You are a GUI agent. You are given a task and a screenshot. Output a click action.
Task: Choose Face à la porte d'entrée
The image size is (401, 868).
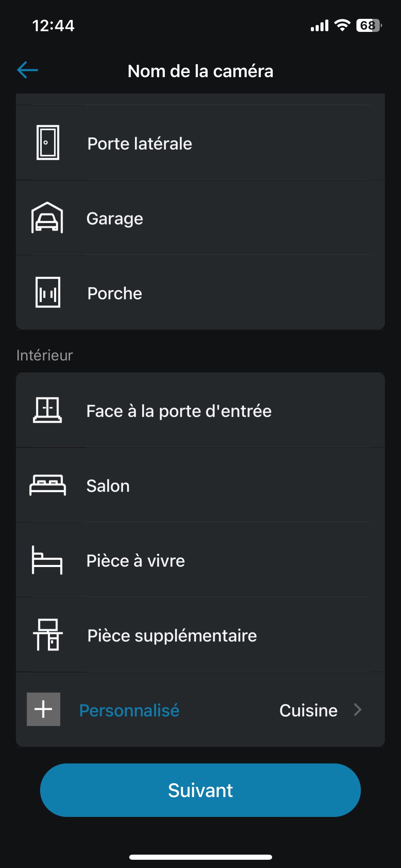coord(179,411)
